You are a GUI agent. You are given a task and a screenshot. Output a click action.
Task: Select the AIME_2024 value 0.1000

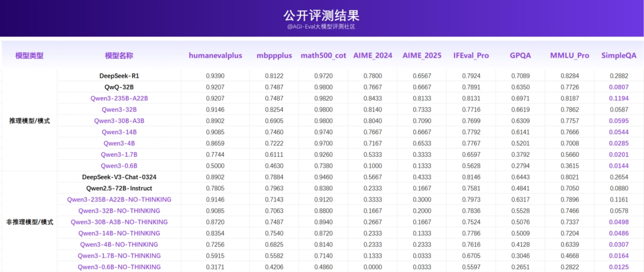(373, 166)
